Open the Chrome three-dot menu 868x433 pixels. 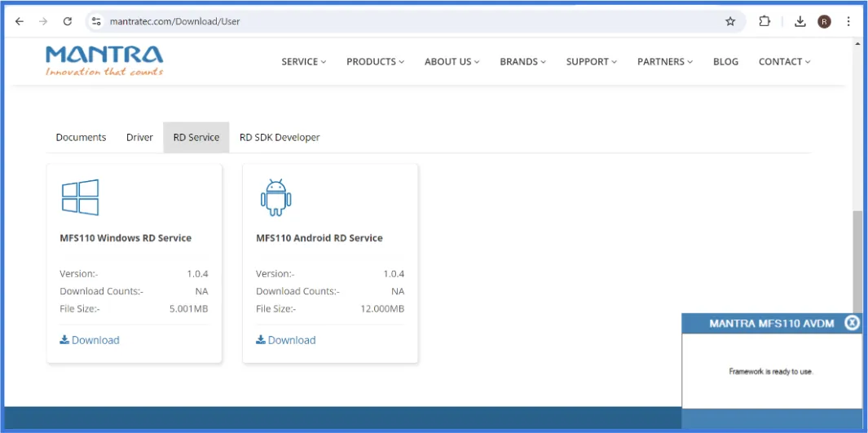(x=848, y=21)
